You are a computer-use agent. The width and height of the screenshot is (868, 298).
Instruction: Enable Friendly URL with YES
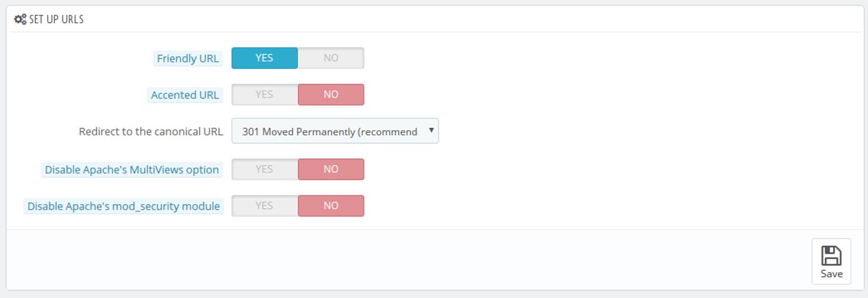265,58
